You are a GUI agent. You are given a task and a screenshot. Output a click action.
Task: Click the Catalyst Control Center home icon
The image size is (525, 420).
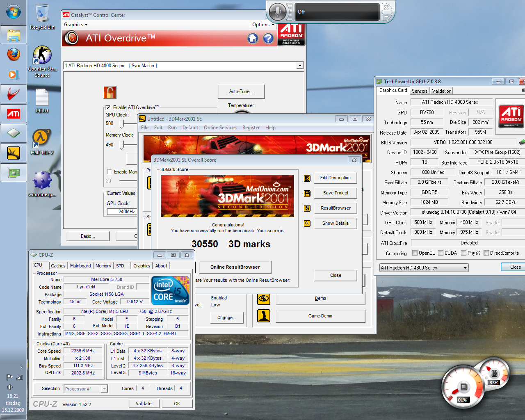(253, 38)
